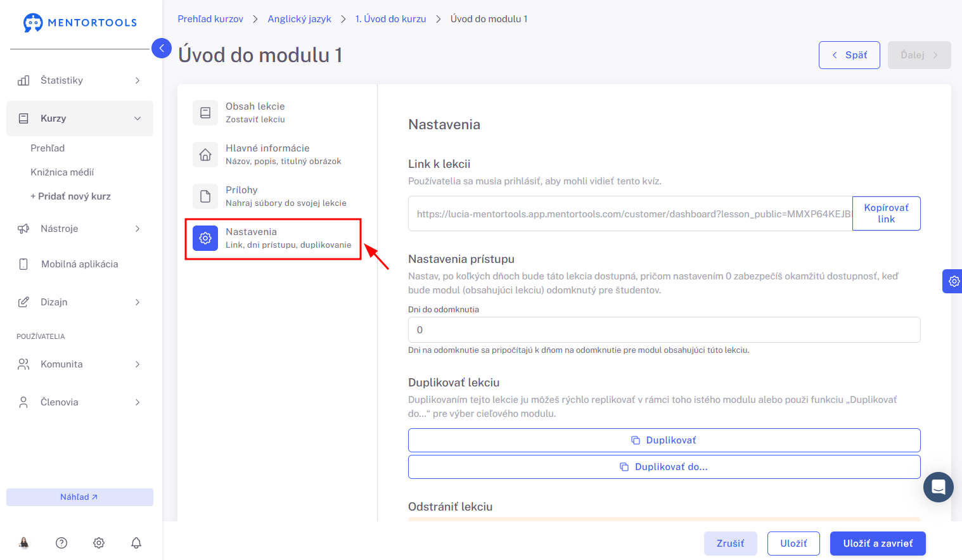
Task: Click the MentorTools logo
Action: 80,23
